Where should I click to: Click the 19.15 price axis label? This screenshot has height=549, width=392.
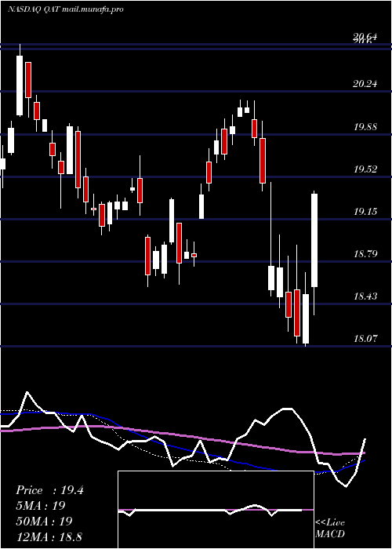[x=365, y=211]
